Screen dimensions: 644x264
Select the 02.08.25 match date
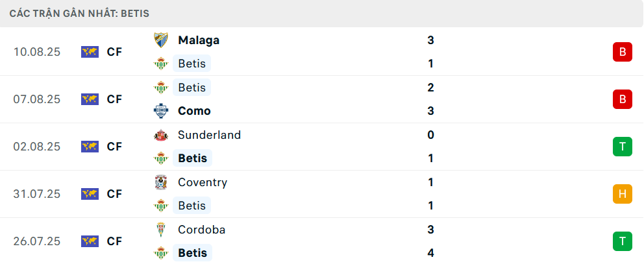[36, 147]
